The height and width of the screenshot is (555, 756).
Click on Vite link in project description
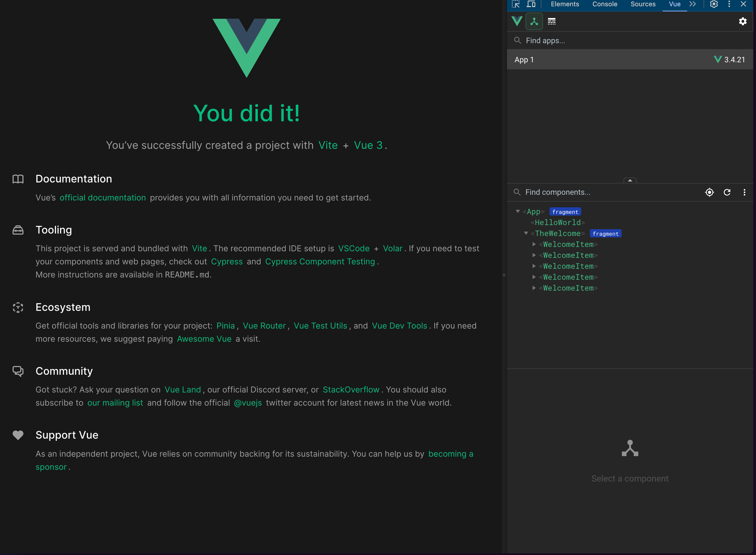coord(327,146)
